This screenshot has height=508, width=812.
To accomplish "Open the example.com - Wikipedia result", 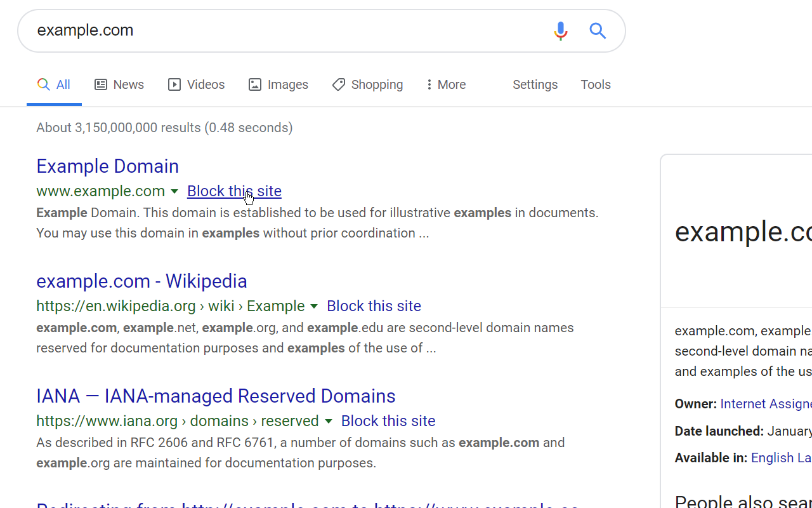I will [141, 281].
